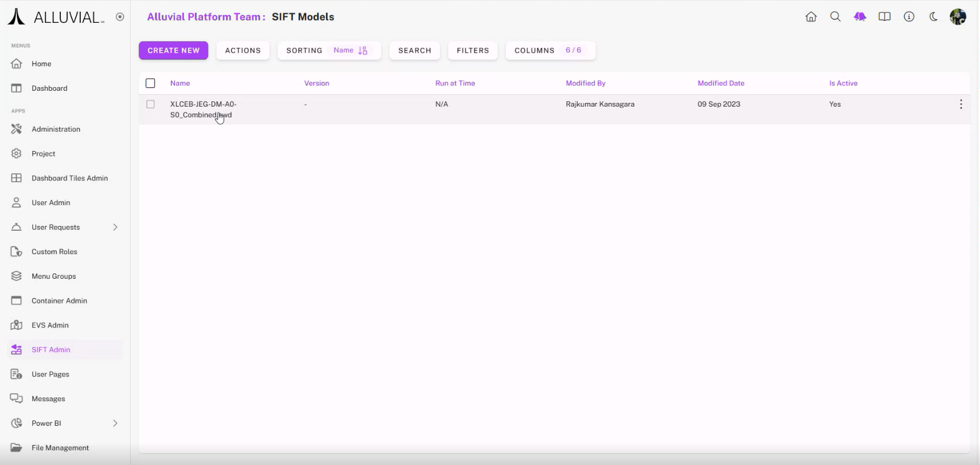The height and width of the screenshot is (465, 980).
Task: Open the Filters button
Action: (x=472, y=50)
